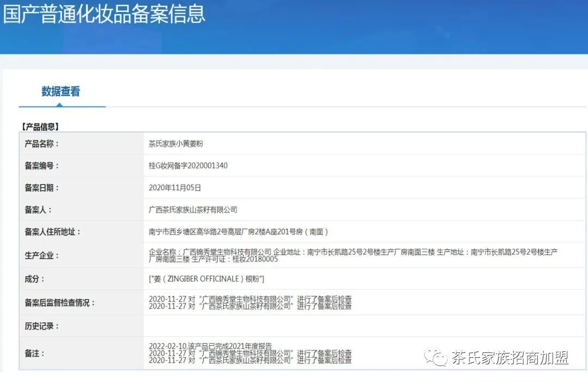Select the 成分 label
Screen dimensions: 588x384
(34, 279)
